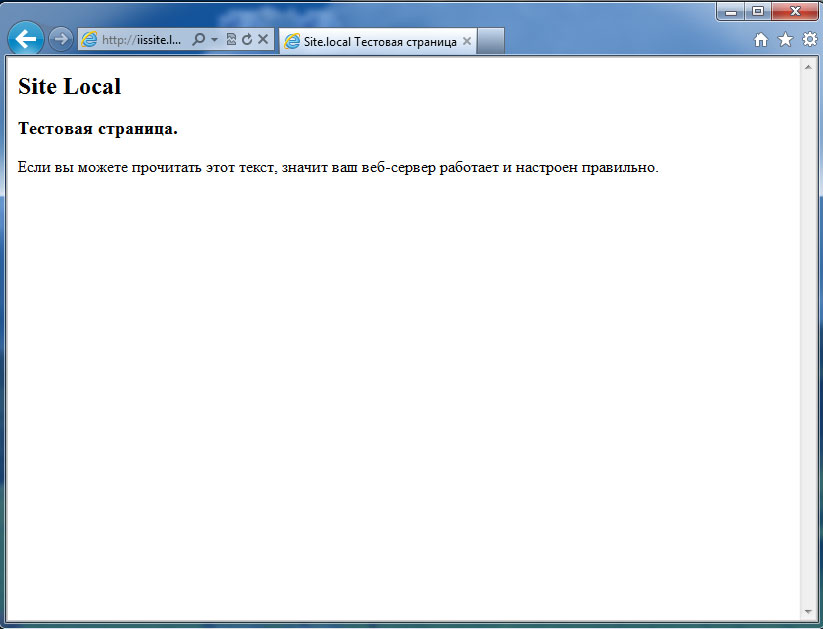This screenshot has width=823, height=629.
Task: Stop loading with the X in address bar
Action: tap(263, 39)
